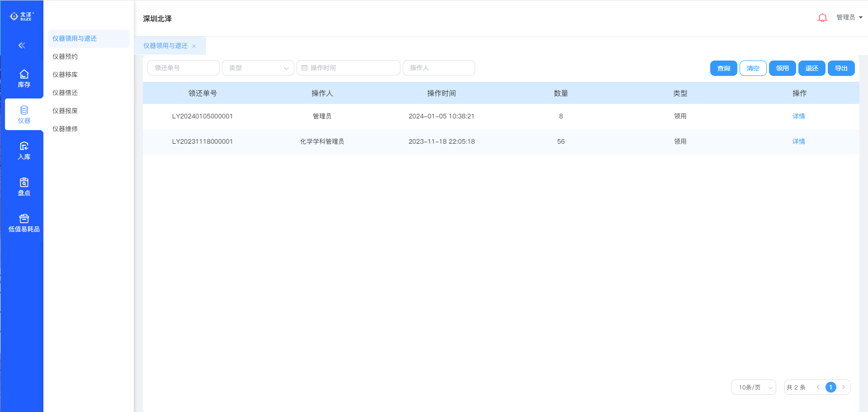Open 仪器报废 in the submenu

point(65,111)
